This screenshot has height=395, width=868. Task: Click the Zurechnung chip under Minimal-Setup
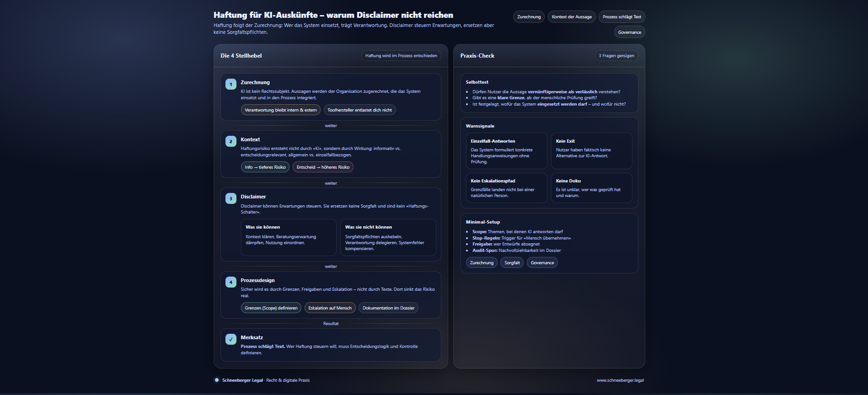click(482, 263)
